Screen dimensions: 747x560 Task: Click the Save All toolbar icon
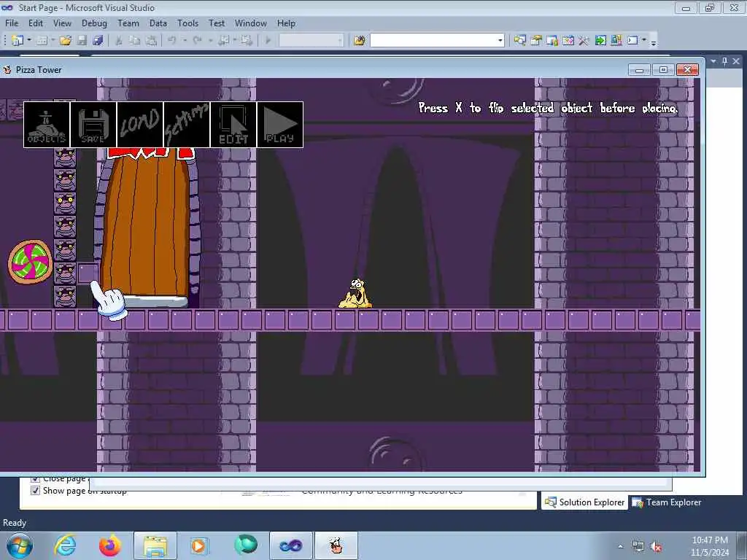point(98,41)
